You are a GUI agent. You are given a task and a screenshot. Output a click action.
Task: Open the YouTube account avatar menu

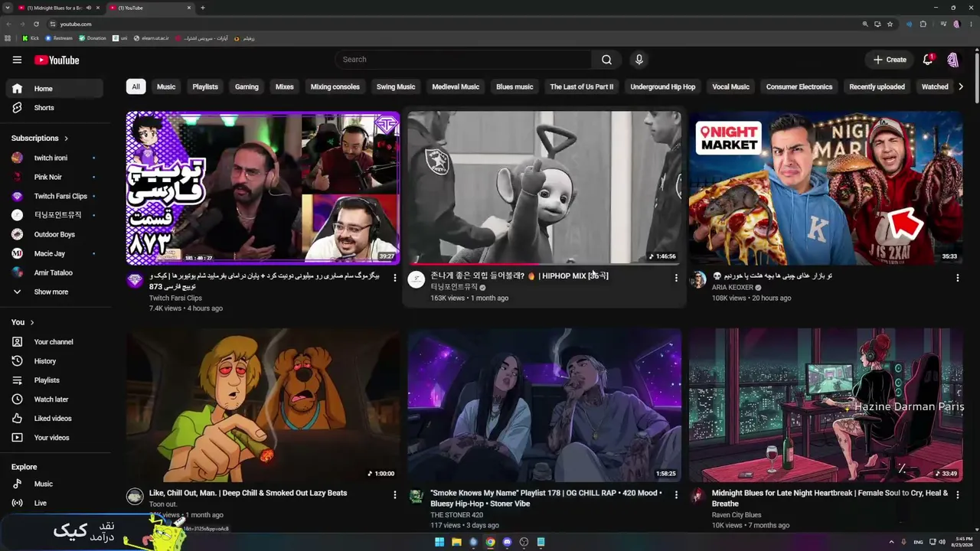953,60
